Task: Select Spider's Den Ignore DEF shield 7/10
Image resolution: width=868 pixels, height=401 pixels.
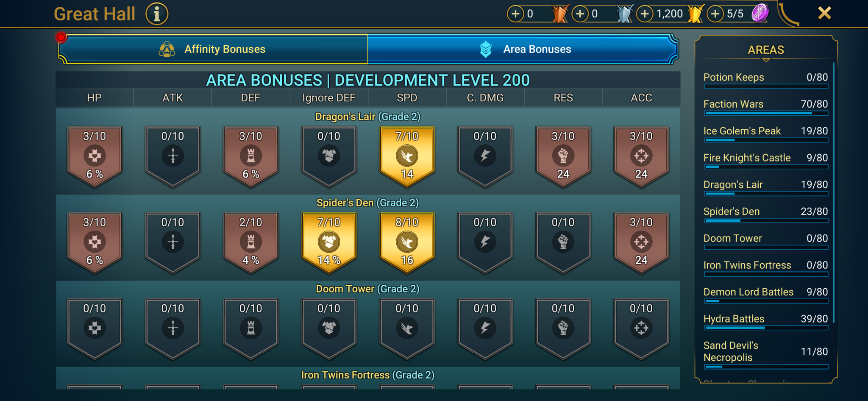Action: (329, 242)
